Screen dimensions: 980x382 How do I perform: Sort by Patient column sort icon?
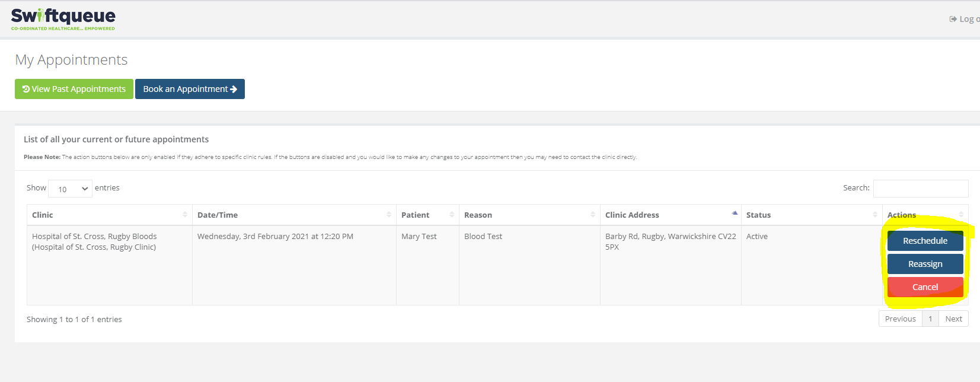(452, 215)
